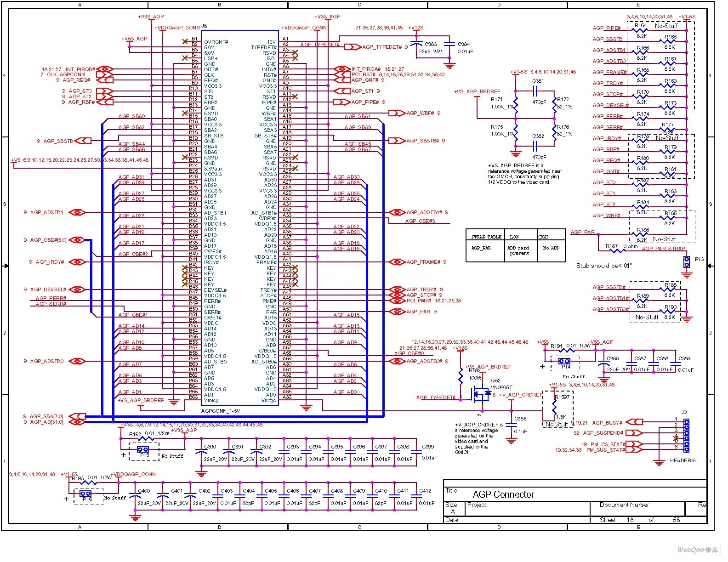Select the P15 jumper symbol
The height and width of the screenshot is (562, 728).
pyautogui.click(x=143, y=449)
